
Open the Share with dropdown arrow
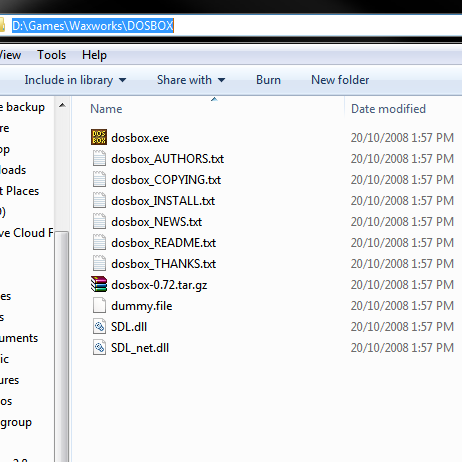pyautogui.click(x=222, y=80)
